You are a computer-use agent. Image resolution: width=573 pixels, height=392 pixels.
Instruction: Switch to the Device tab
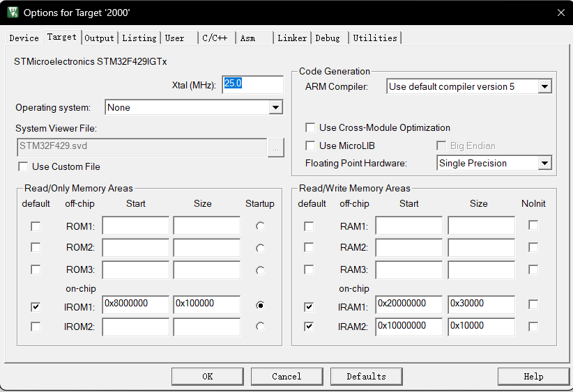24,38
